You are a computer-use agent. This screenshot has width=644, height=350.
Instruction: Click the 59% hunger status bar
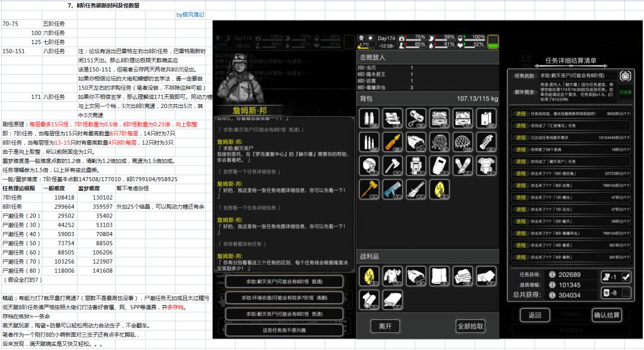442,38
